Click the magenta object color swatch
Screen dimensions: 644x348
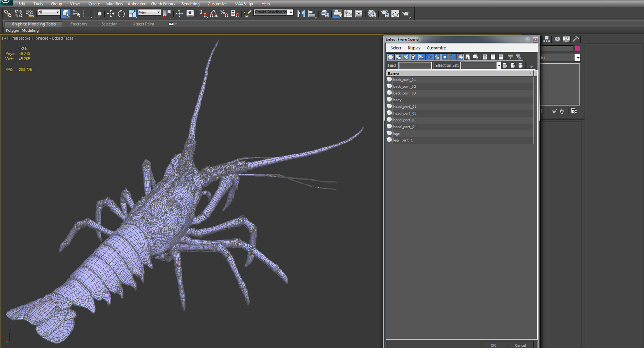pyautogui.click(x=577, y=49)
